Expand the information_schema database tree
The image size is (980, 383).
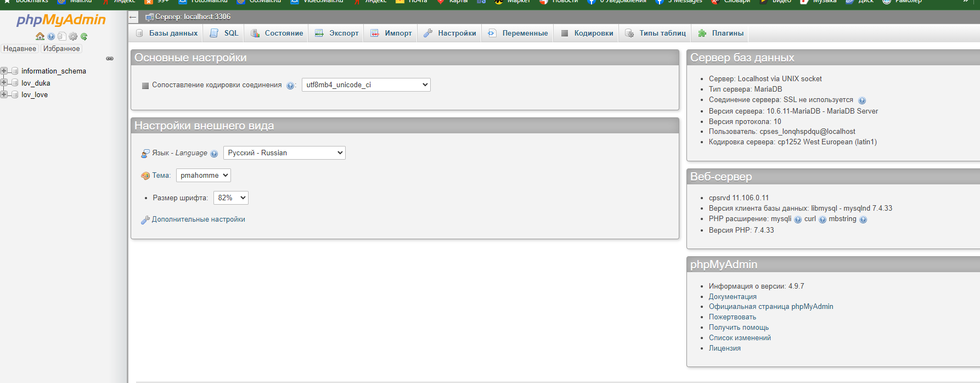pyautogui.click(x=4, y=71)
